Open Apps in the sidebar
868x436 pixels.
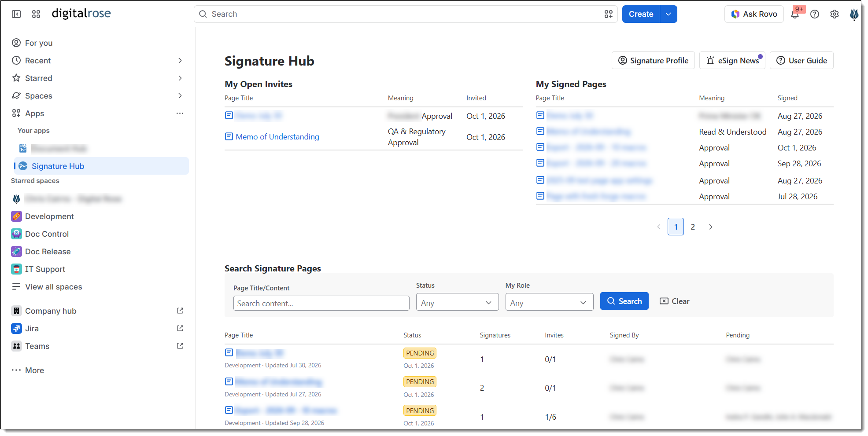click(34, 113)
